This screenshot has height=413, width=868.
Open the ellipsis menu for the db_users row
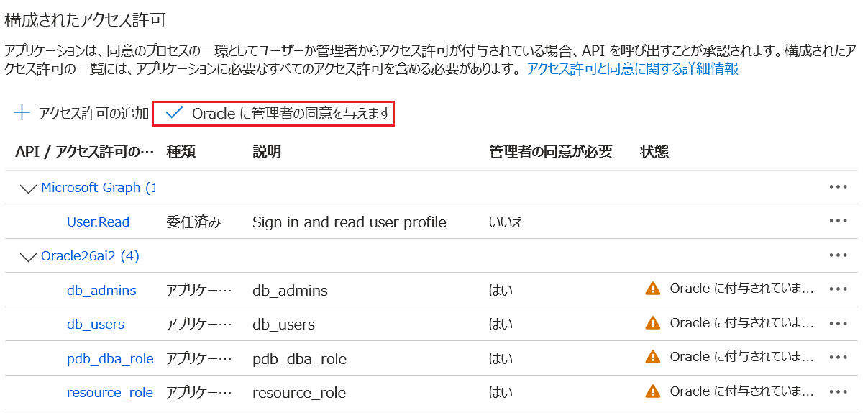(838, 323)
